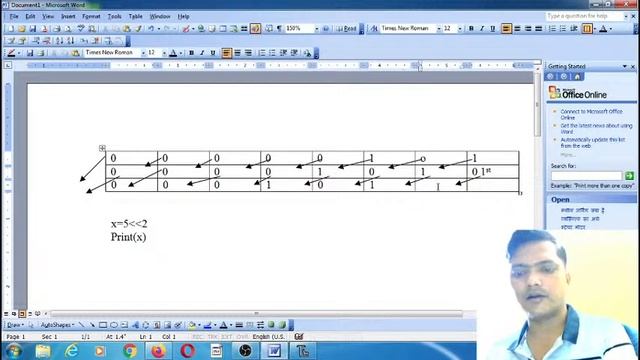640x360 pixels.
Task: Save the document from the standard toolbar
Action: point(33,29)
